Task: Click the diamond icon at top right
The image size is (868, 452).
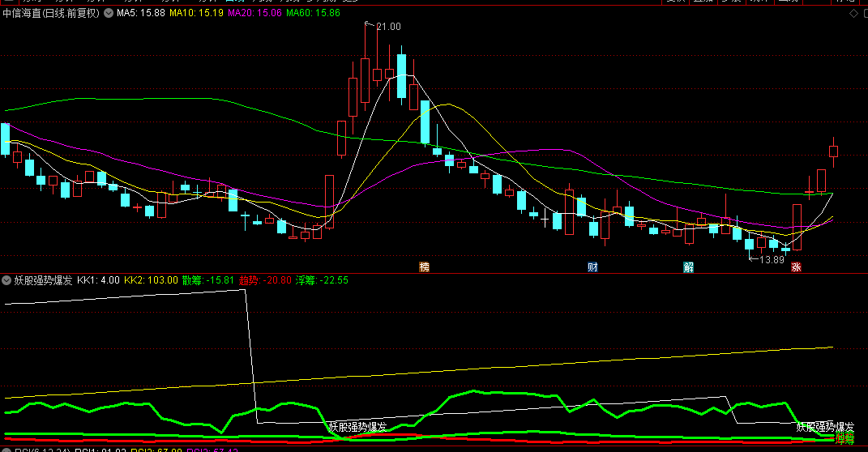Action: point(853,14)
